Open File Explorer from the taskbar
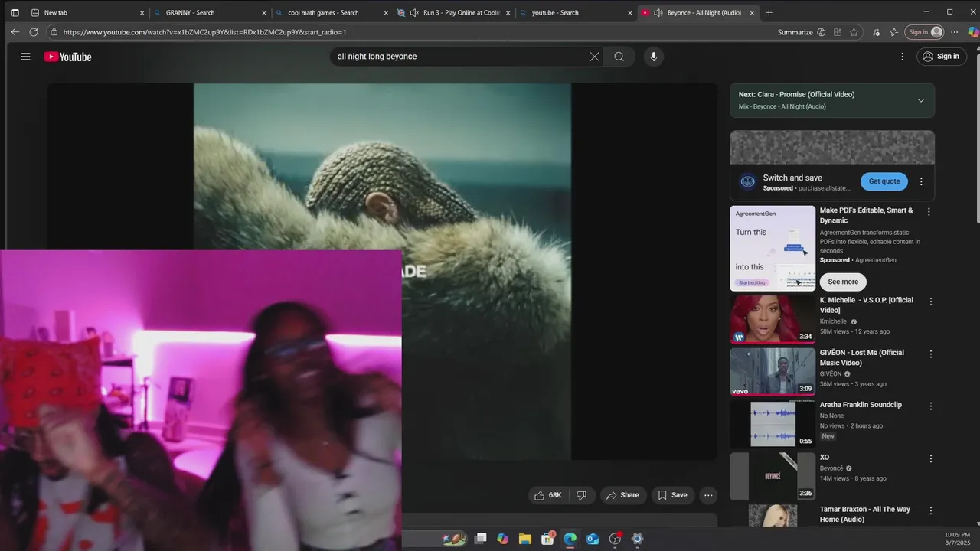Image resolution: width=980 pixels, height=551 pixels. click(525, 539)
